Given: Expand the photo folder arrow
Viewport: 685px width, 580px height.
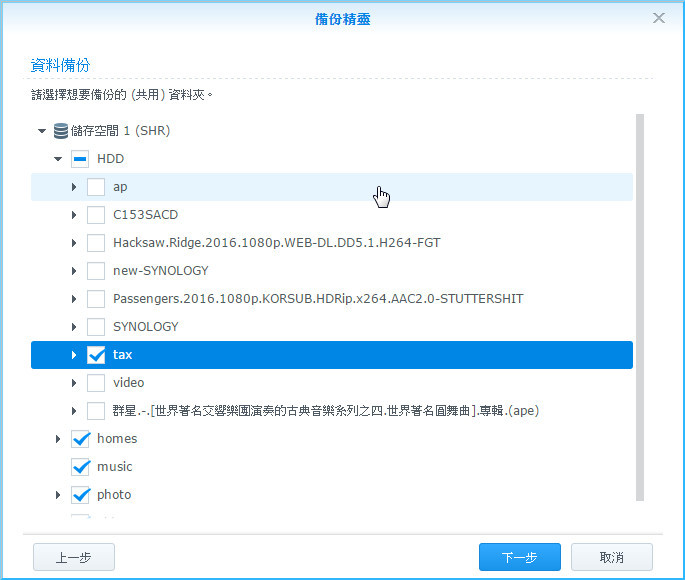Looking at the screenshot, I should click(x=58, y=495).
